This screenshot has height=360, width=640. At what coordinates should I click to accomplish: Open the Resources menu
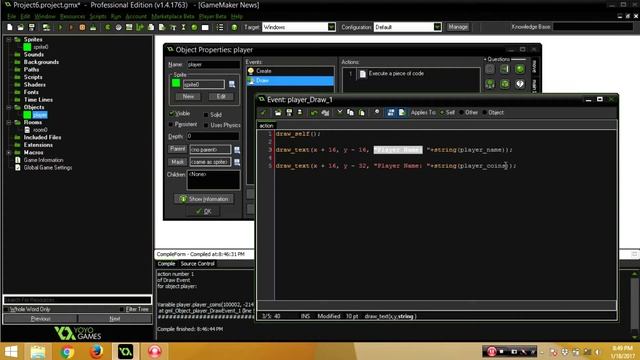(72, 16)
